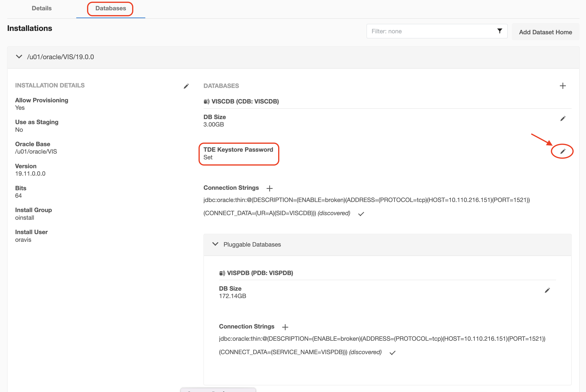Add connection string for VISPDB

[x=285, y=327]
